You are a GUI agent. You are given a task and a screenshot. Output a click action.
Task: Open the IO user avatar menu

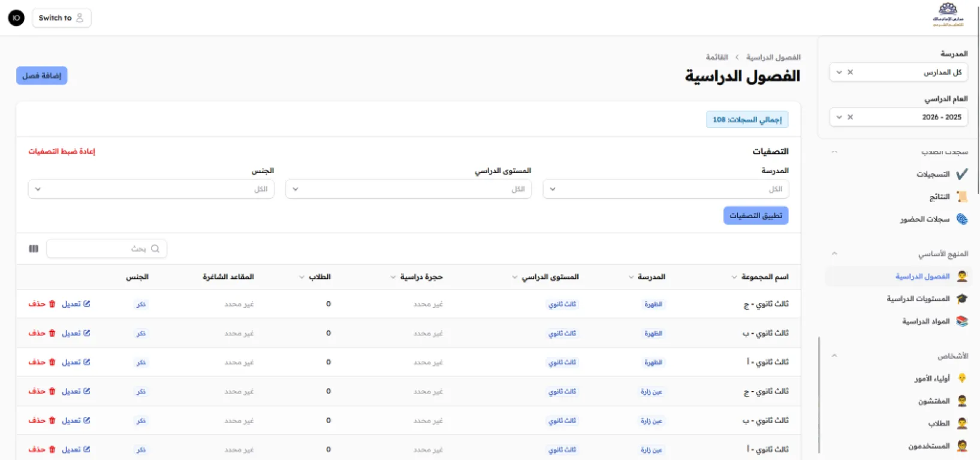[16, 18]
